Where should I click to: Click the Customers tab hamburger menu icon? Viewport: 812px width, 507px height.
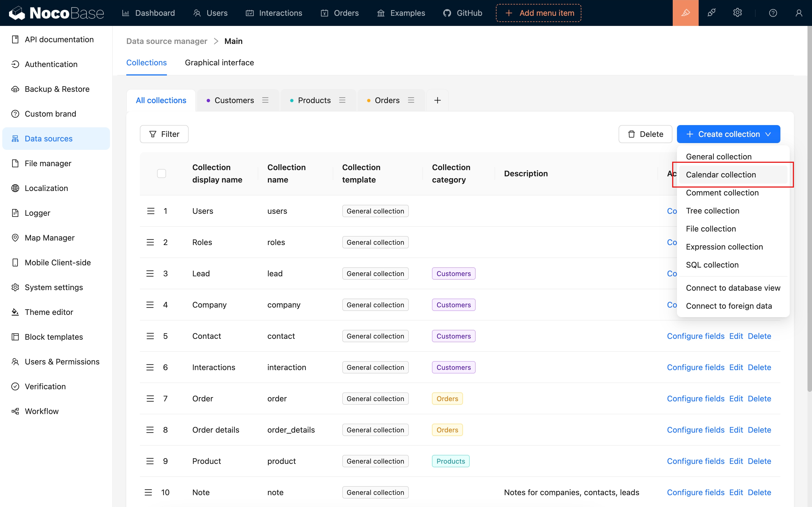pyautogui.click(x=265, y=100)
